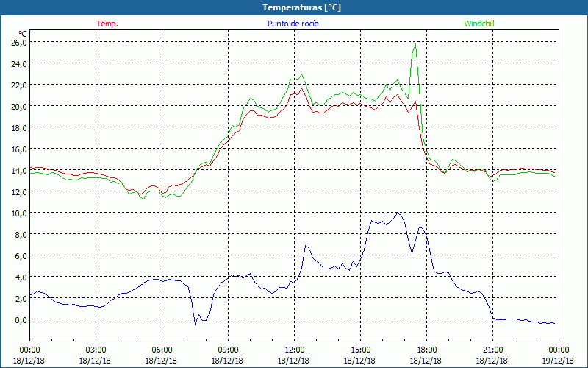Click the blue dew point dip below 0°C
588x368 pixels.
[195, 324]
